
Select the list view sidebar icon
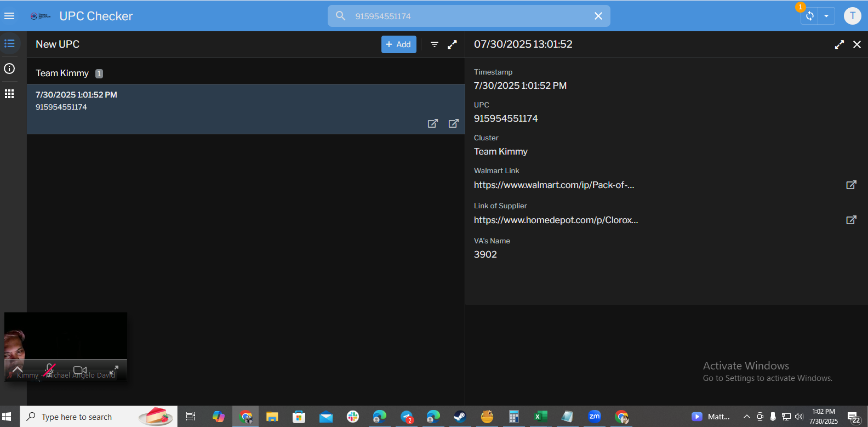point(9,43)
